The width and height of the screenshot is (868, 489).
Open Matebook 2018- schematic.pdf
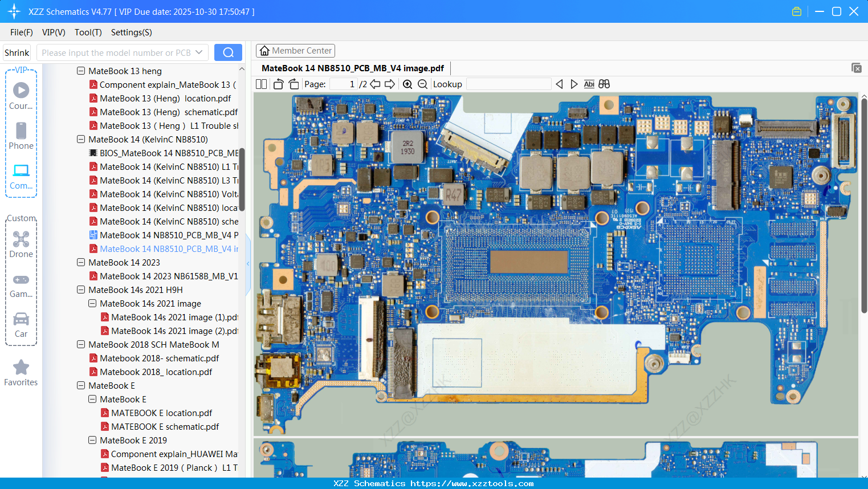pos(154,358)
